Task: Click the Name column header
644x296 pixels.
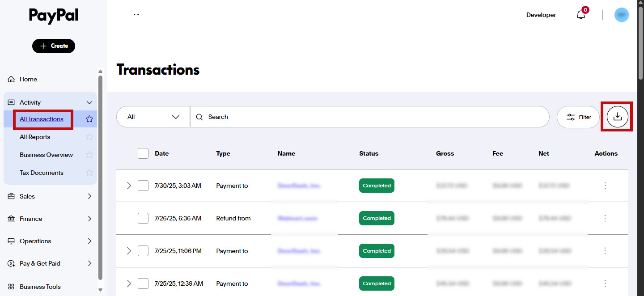Action: pos(286,153)
